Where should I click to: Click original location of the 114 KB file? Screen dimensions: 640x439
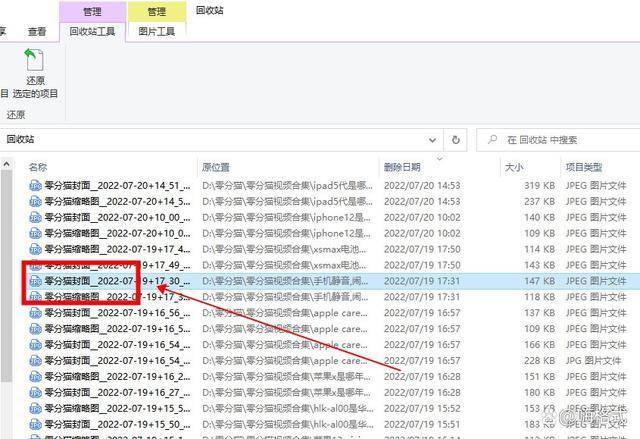[284, 249]
